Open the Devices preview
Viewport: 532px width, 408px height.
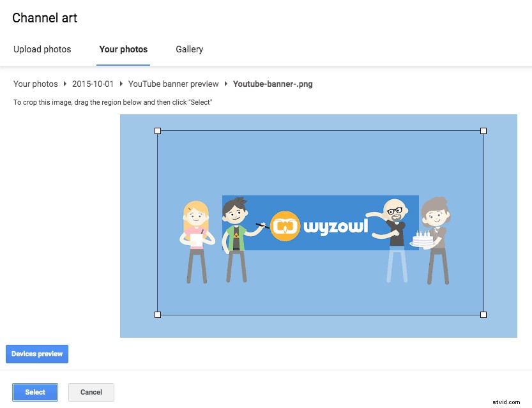pos(36,354)
